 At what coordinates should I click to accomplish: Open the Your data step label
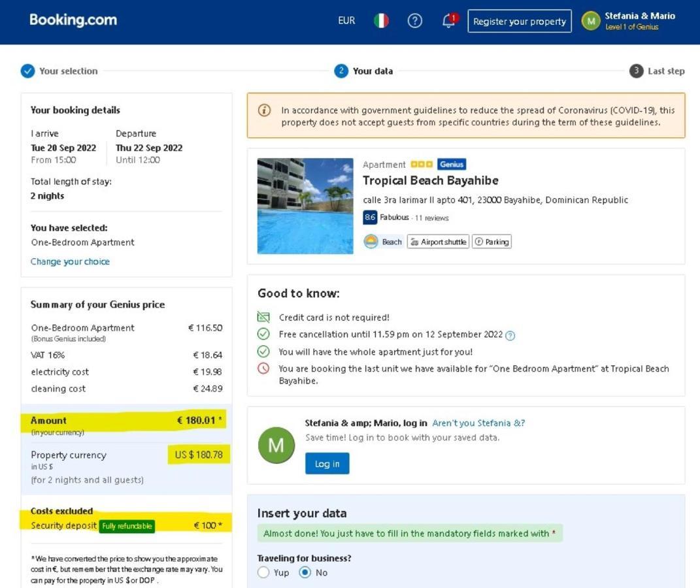pyautogui.click(x=373, y=71)
